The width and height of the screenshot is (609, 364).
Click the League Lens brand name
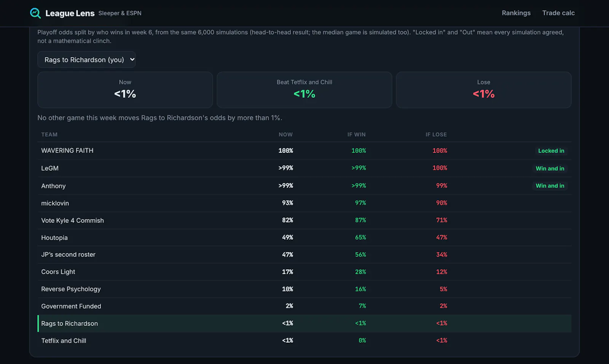70,13
